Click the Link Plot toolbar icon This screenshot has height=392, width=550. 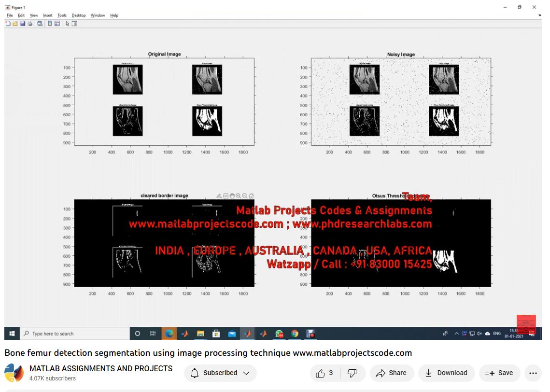(x=40, y=24)
